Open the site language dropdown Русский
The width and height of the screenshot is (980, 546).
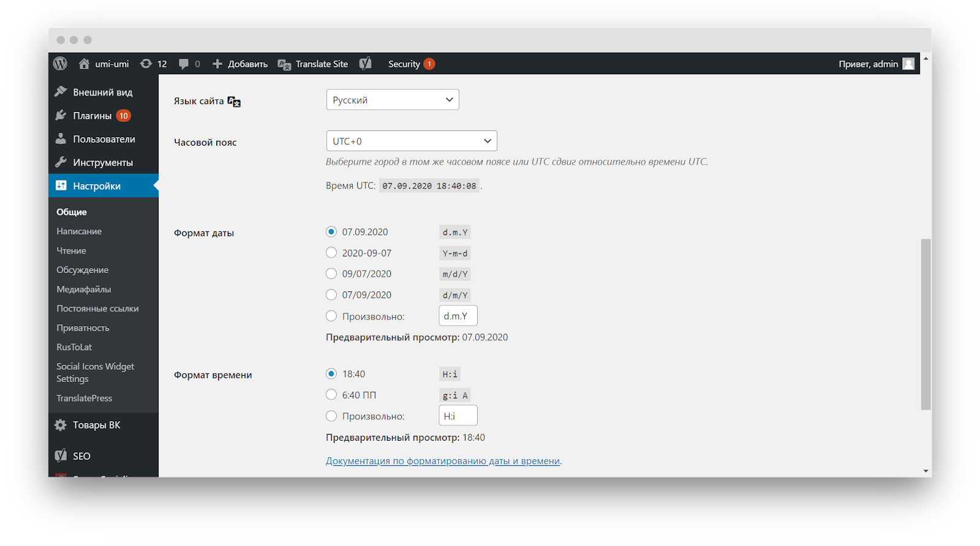pos(393,100)
